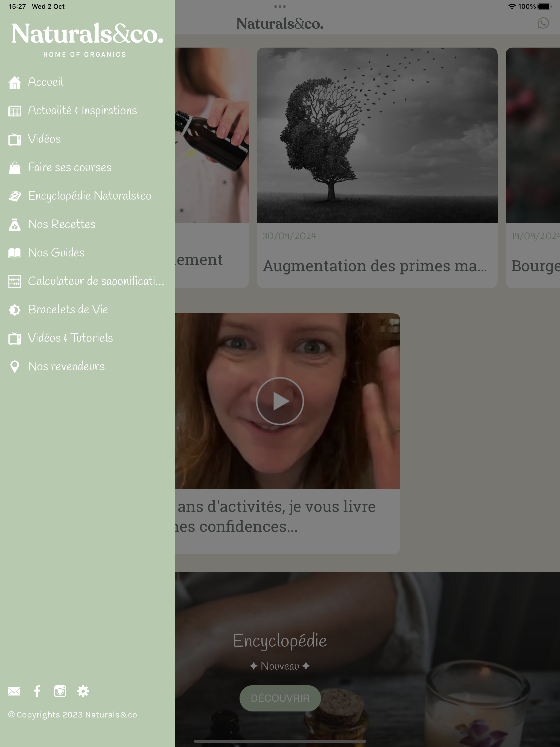
Task: Open the Facebook page icon
Action: [x=37, y=691]
